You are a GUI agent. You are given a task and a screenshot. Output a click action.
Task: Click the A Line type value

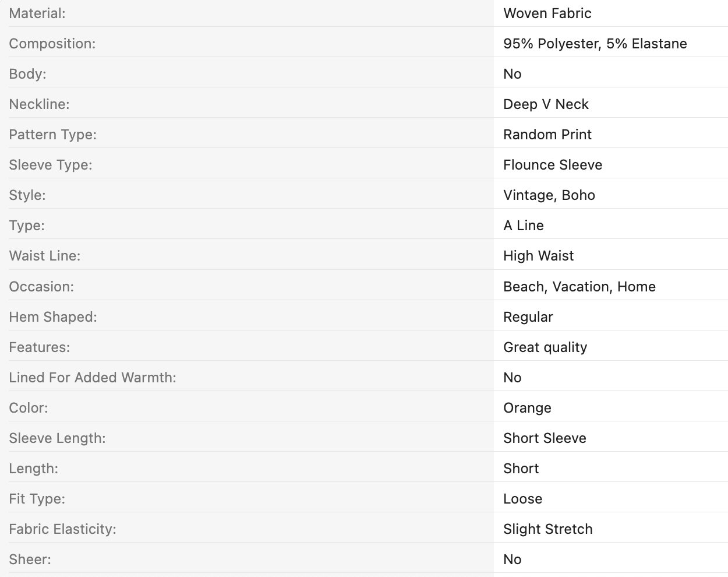524,226
